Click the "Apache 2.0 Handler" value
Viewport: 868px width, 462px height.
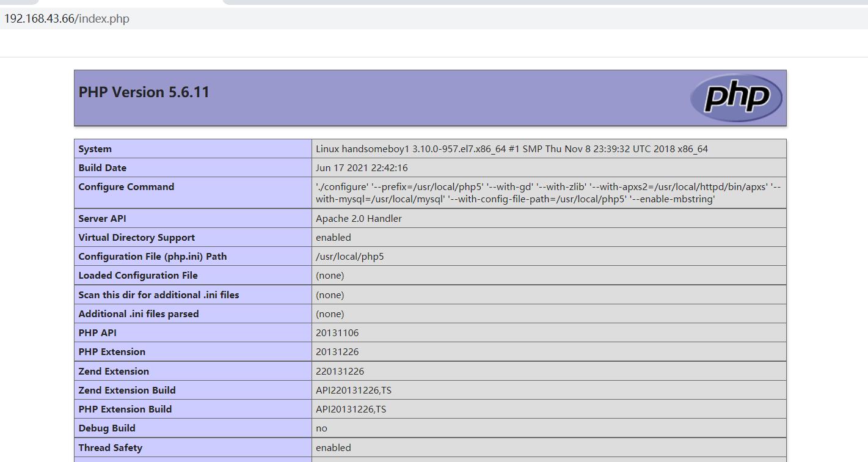tap(359, 219)
